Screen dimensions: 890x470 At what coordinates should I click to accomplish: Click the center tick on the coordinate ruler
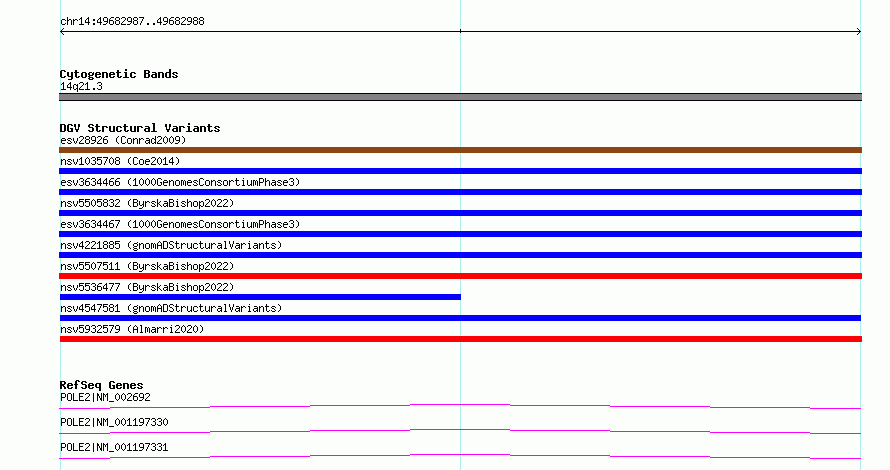[460, 31]
